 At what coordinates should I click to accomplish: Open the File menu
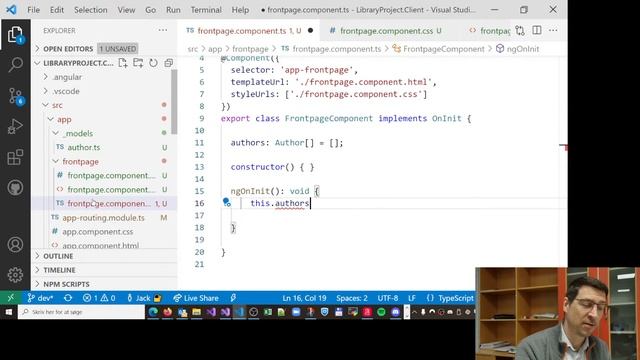33,10
